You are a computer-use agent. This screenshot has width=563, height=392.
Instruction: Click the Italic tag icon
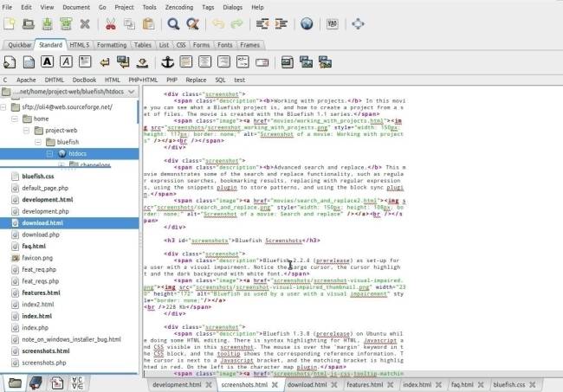pyautogui.click(x=66, y=61)
